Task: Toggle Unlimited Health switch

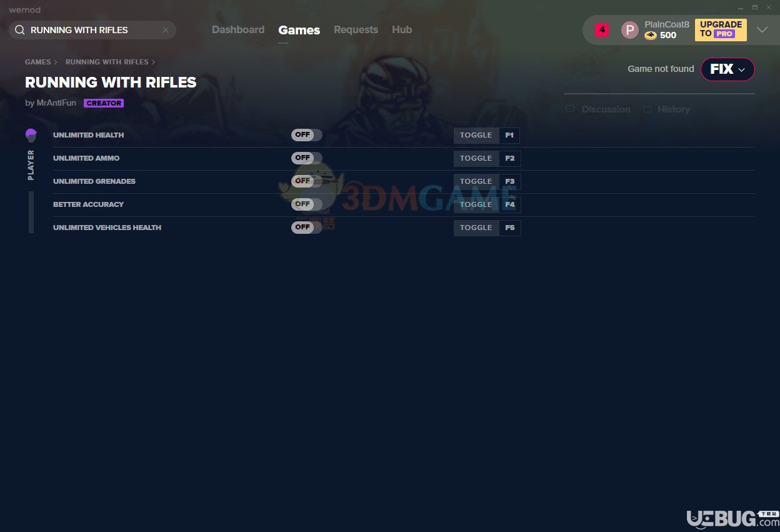Action: click(307, 135)
